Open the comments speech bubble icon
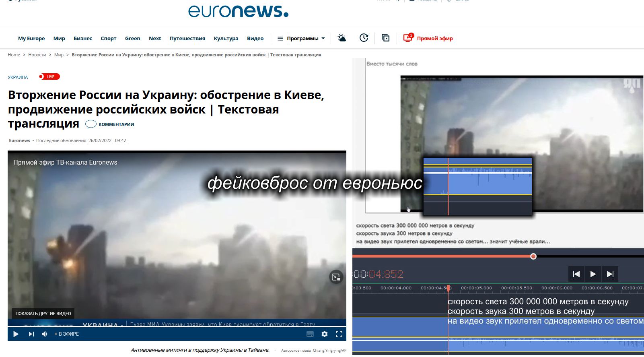 coord(91,124)
